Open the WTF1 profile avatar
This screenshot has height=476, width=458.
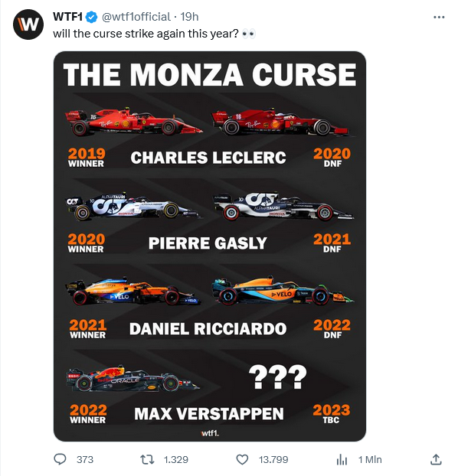point(28,24)
